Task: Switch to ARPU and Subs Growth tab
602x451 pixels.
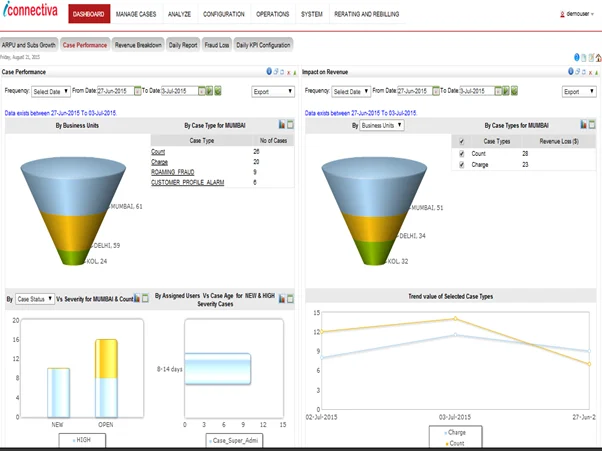Action: pos(29,45)
